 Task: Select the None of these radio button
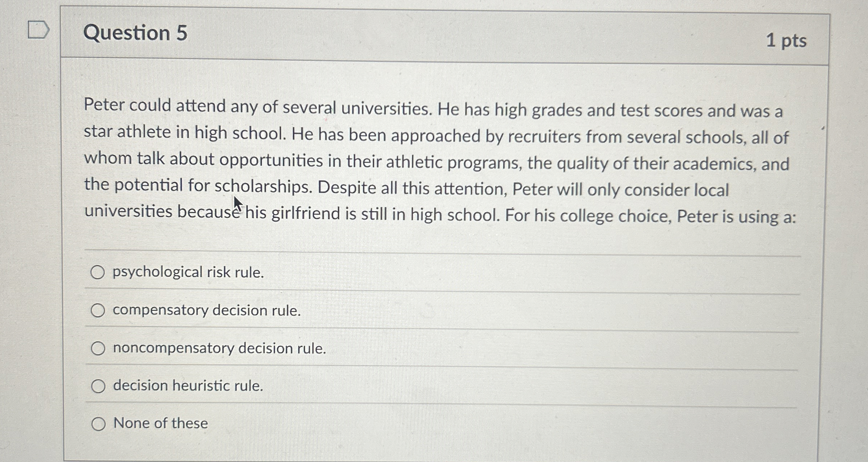pos(98,424)
